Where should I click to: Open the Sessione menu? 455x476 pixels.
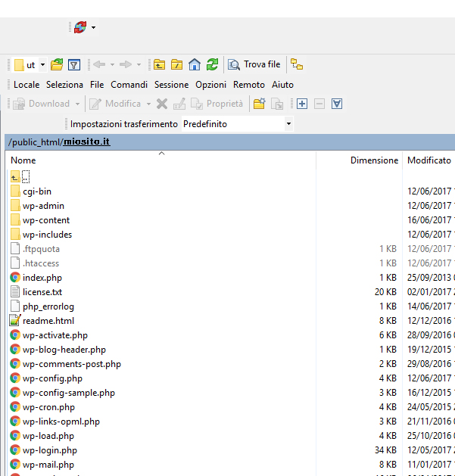[x=172, y=85]
